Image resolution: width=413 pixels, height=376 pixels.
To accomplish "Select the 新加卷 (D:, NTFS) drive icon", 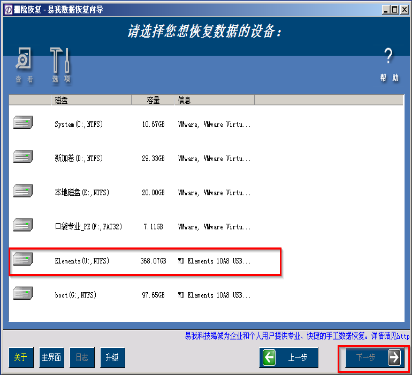I will click(x=23, y=157).
